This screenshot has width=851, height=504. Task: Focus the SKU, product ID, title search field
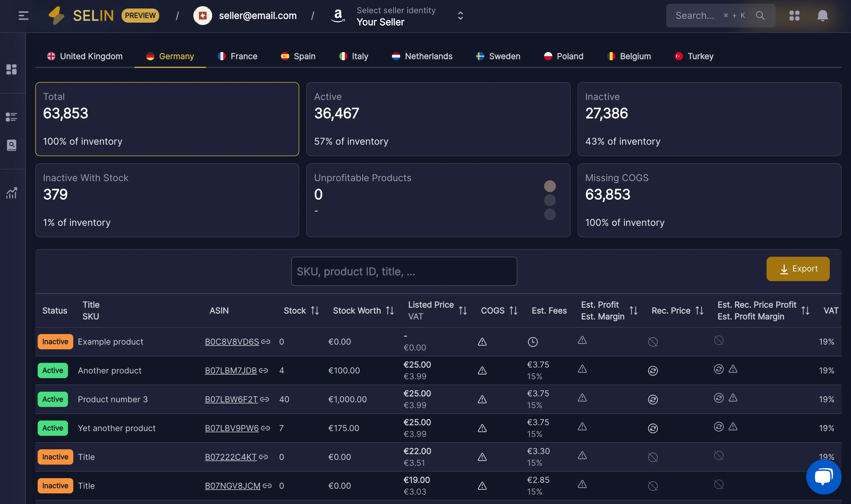[404, 271]
